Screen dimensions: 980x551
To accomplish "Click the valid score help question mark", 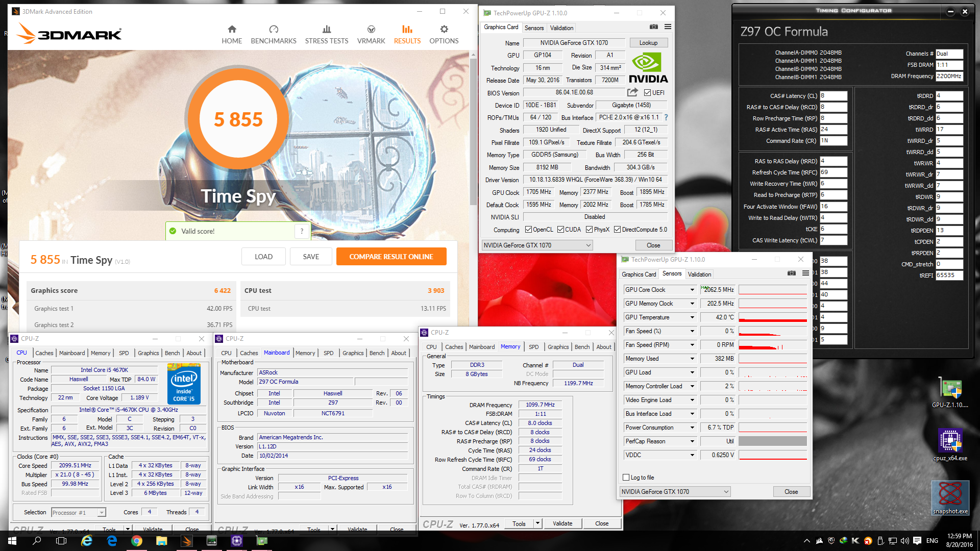I will 302,231.
